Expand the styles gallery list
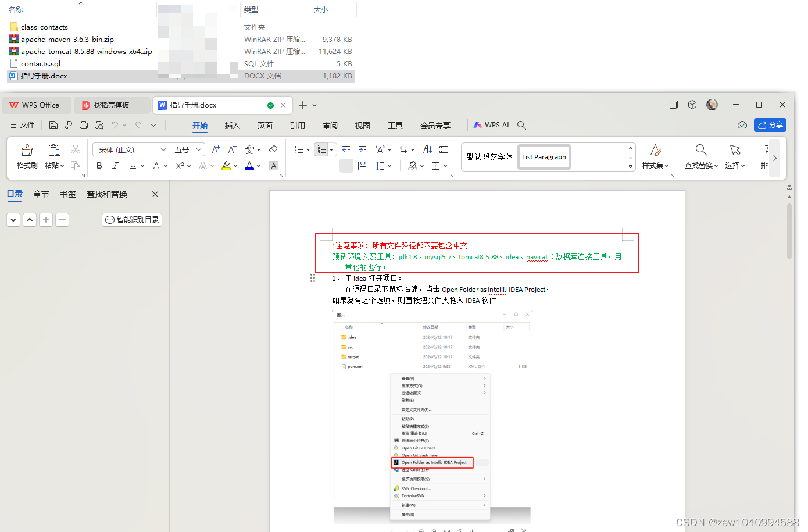Viewport: 808px width, 532px height. point(631,166)
